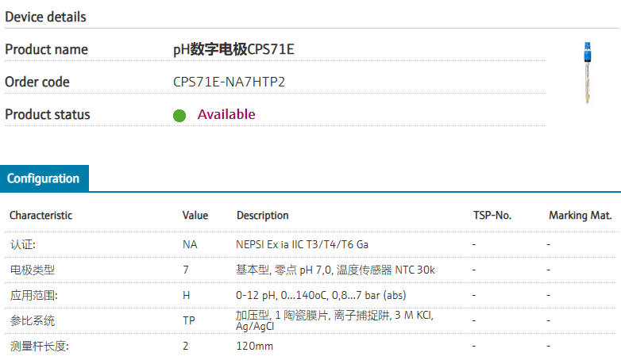The width and height of the screenshot is (621, 364).
Task: Click the TSP-No. column header
Action: tap(492, 215)
